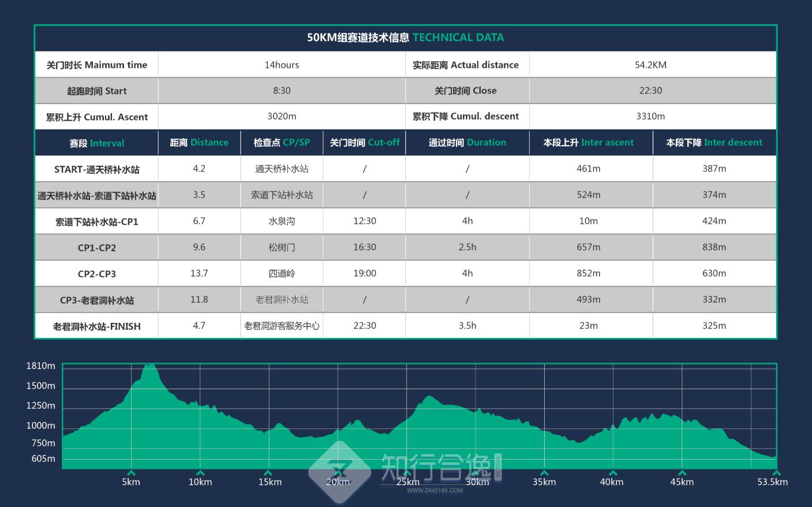
Task: Select the 老君洞游客服务中心 checkpoint cell
Action: pos(282,326)
